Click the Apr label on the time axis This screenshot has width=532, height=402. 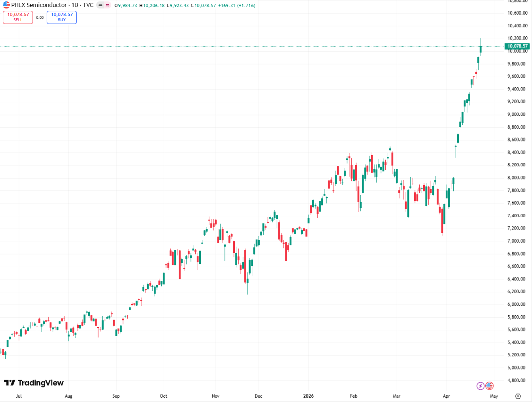coord(447,396)
